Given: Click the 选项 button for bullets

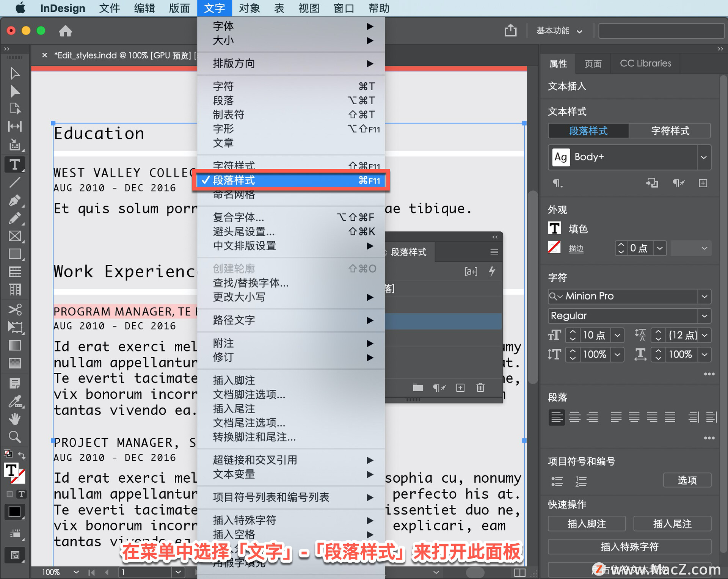Looking at the screenshot, I should pos(687,480).
